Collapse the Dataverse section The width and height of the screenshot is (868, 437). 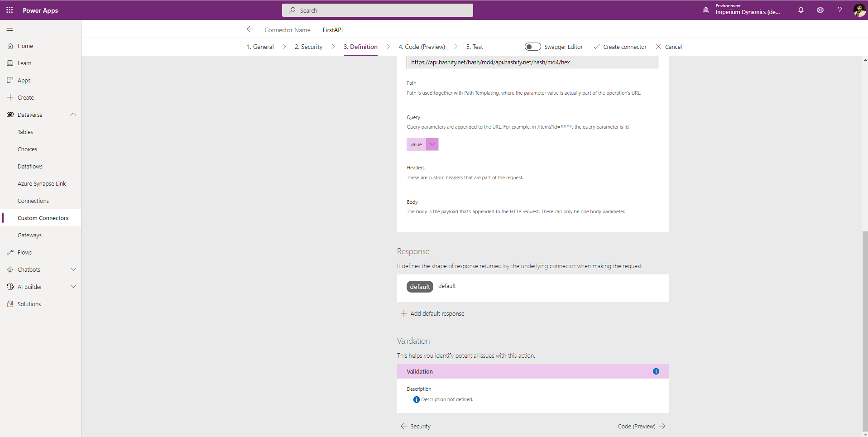(73, 115)
